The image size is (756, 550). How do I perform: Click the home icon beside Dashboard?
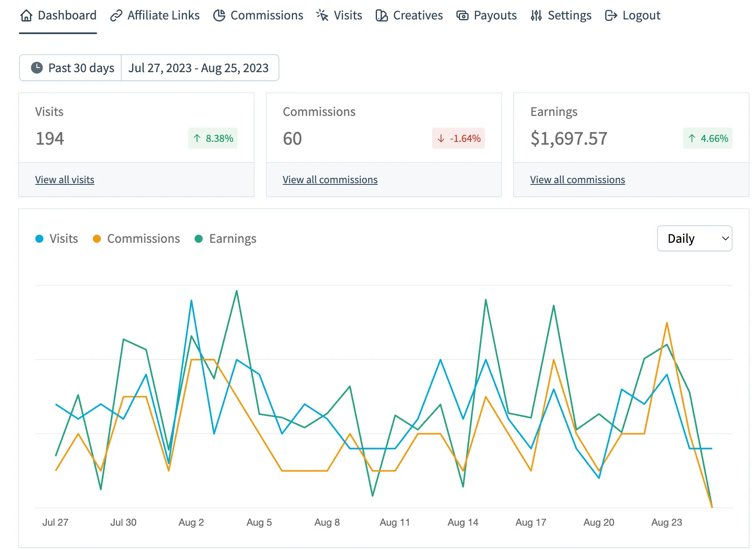coord(26,15)
